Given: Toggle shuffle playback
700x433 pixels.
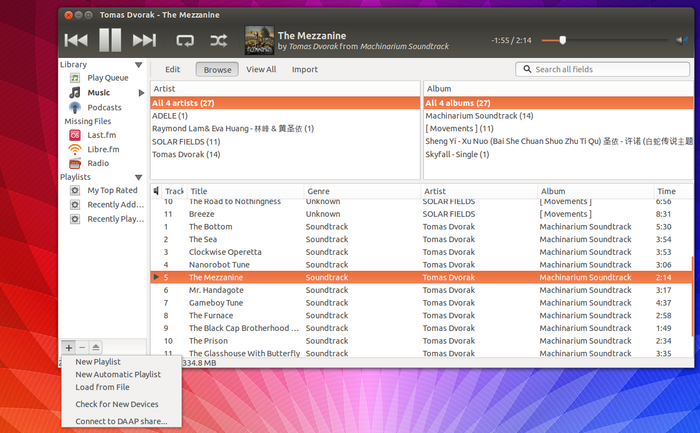Looking at the screenshot, I should 218,40.
